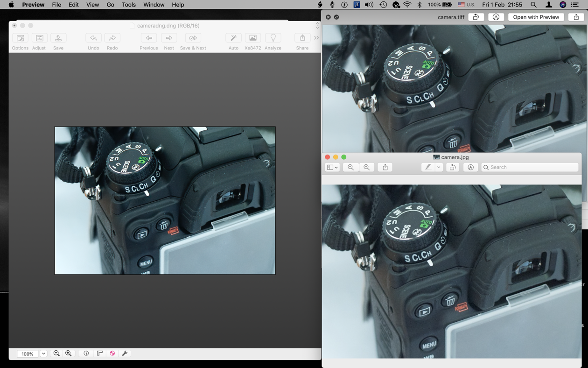Open the Go menu
The height and width of the screenshot is (368, 588).
point(111,5)
